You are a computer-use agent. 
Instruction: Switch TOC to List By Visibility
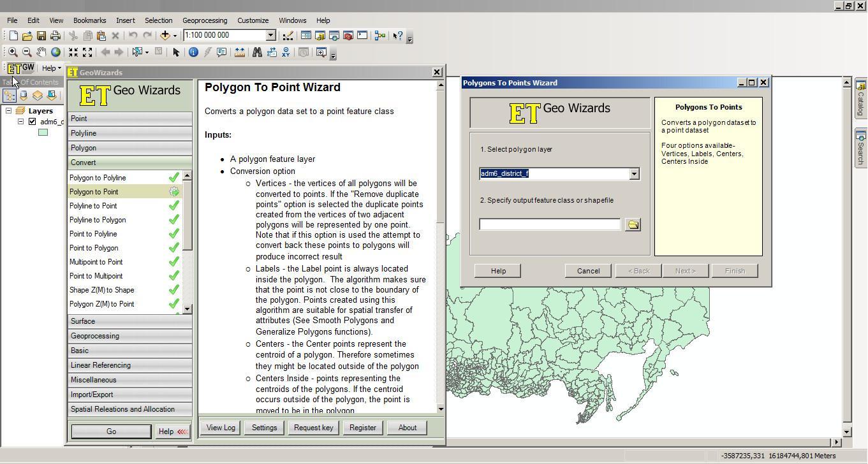[38, 96]
